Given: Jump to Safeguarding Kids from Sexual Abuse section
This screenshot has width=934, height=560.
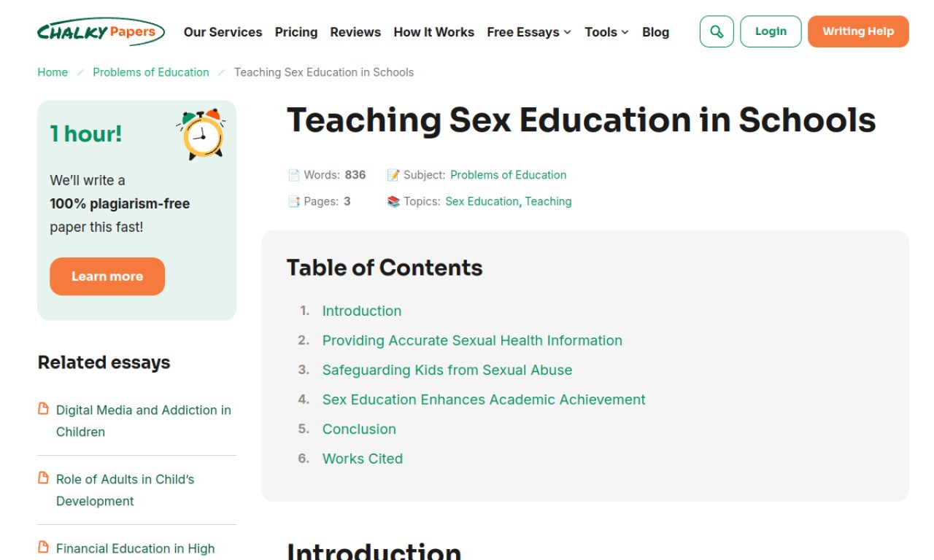Looking at the screenshot, I should (x=447, y=370).
